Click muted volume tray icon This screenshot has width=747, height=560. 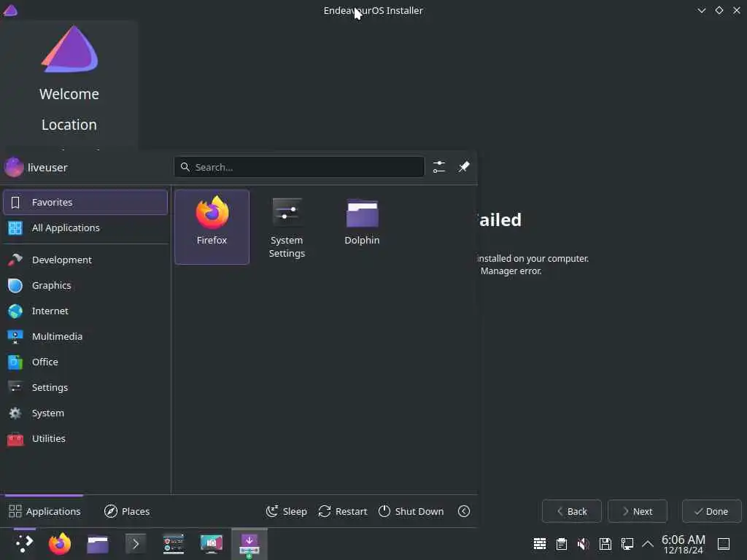click(x=583, y=544)
